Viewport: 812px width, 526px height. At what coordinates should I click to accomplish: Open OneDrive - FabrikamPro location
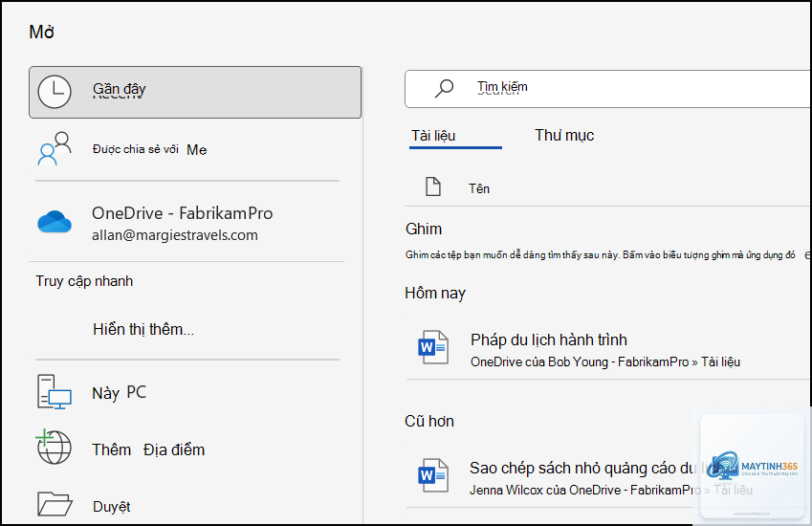click(x=183, y=212)
